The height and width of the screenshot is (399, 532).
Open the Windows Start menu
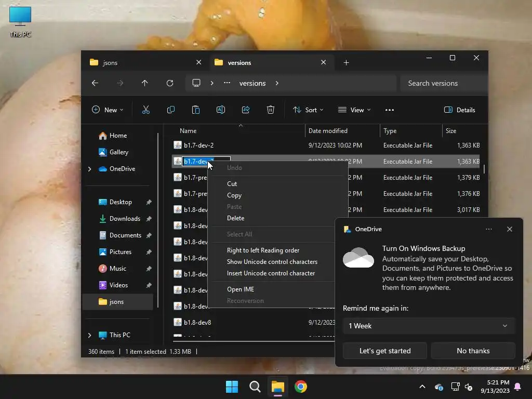232,387
